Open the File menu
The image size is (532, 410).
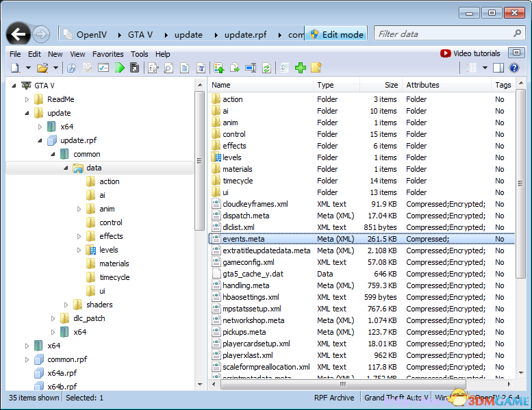click(15, 54)
